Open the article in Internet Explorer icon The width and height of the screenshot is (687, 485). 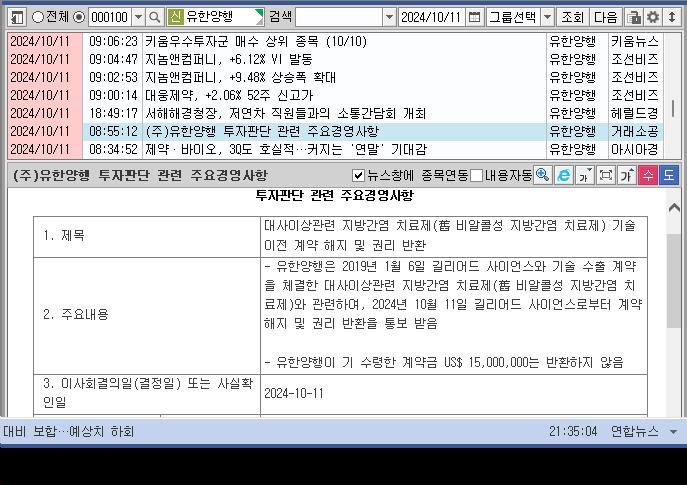[563, 175]
